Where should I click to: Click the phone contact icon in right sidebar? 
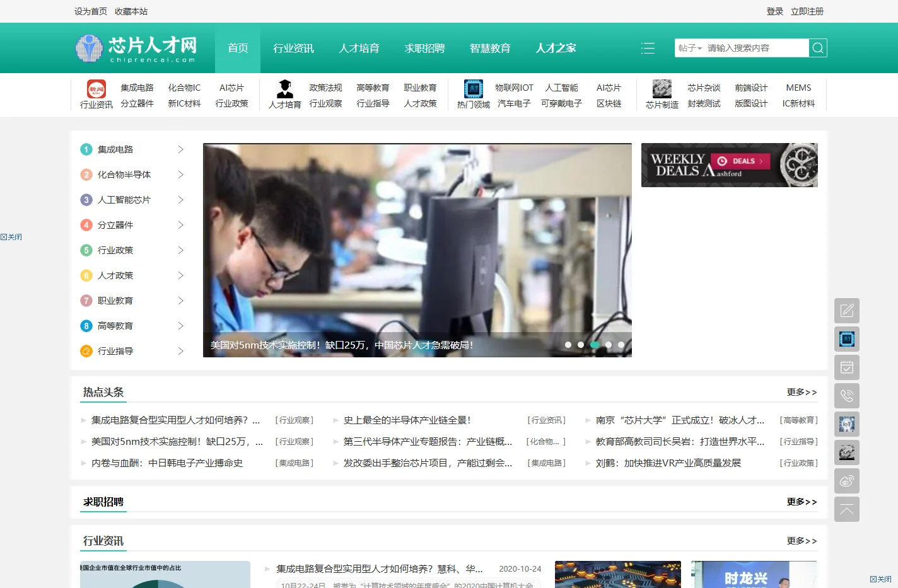[847, 396]
